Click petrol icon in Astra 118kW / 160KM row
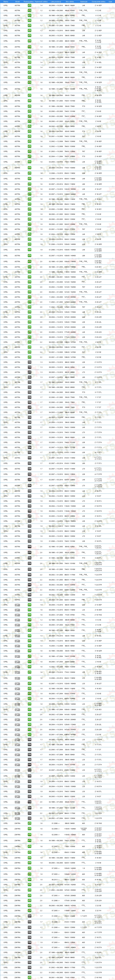 [29, 272]
